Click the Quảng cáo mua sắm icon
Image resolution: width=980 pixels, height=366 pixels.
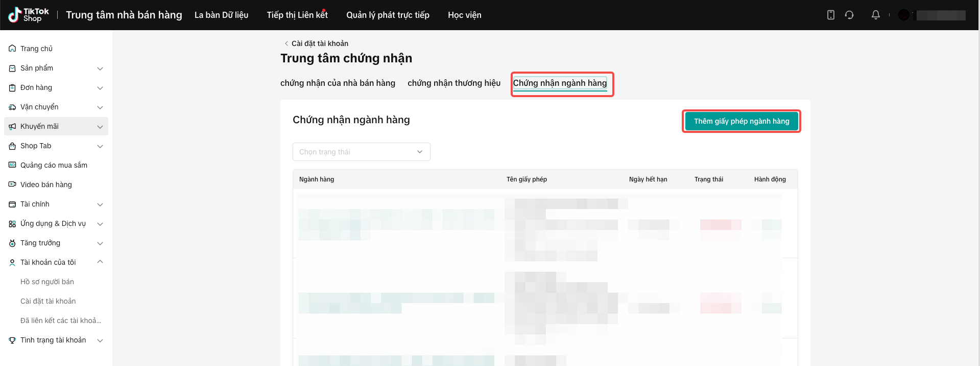[12, 165]
